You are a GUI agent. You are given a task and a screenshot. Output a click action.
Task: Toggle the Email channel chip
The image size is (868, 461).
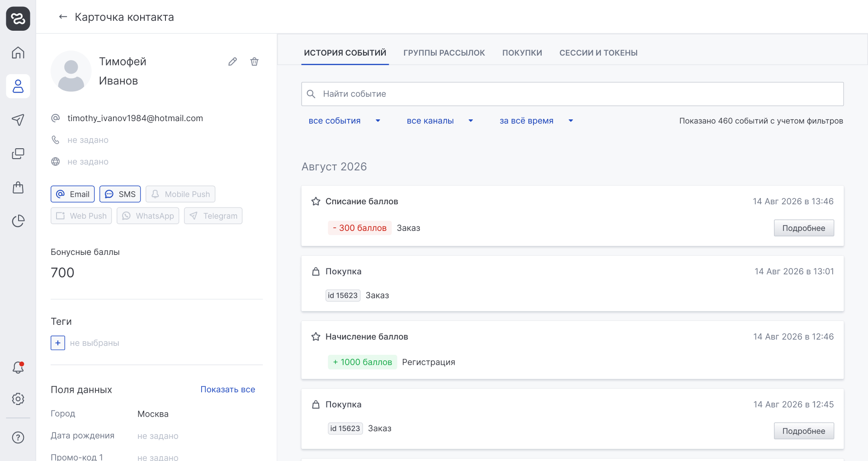click(x=73, y=194)
